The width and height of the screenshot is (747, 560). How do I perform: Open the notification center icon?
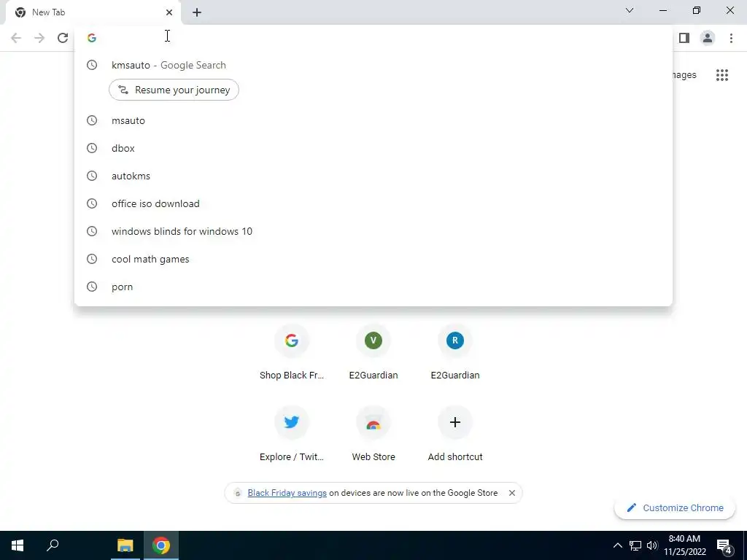coord(724,547)
